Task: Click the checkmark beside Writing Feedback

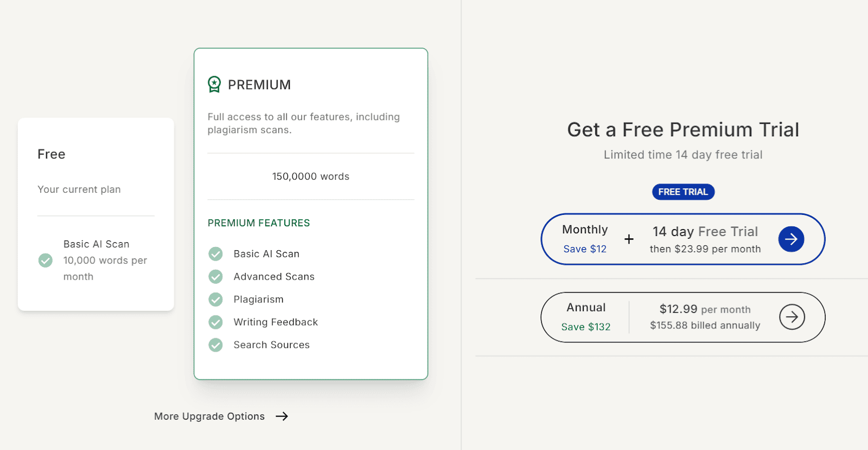Action: pos(216,322)
